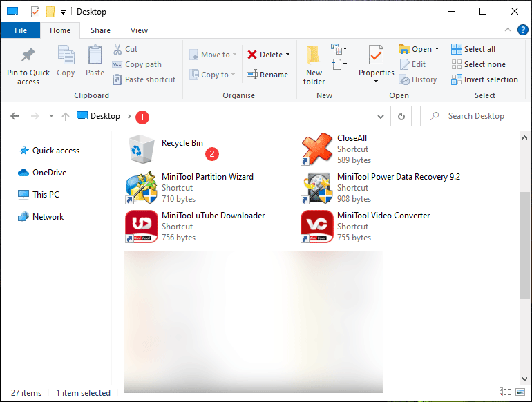The width and height of the screenshot is (532, 402).
Task: Open This PC in navigation pane
Action: (x=38, y=195)
